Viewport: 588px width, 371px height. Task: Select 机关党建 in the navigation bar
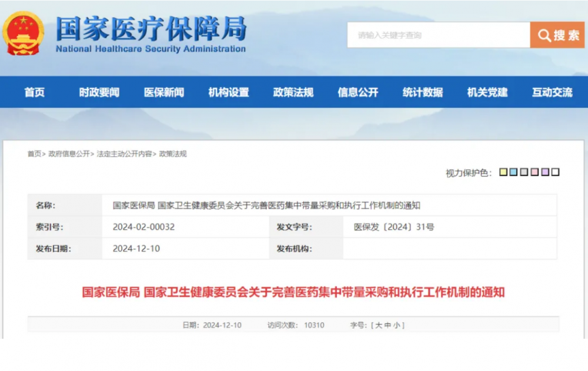[x=487, y=92]
